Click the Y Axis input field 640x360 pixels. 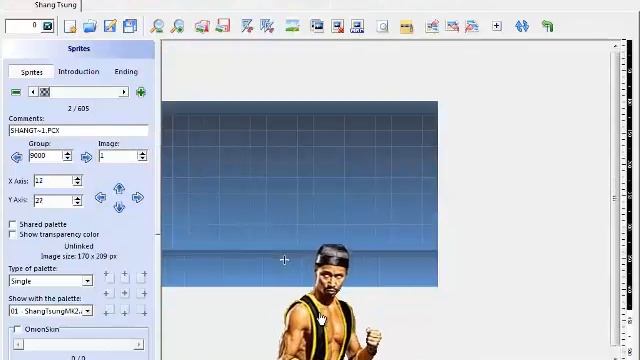click(x=53, y=200)
